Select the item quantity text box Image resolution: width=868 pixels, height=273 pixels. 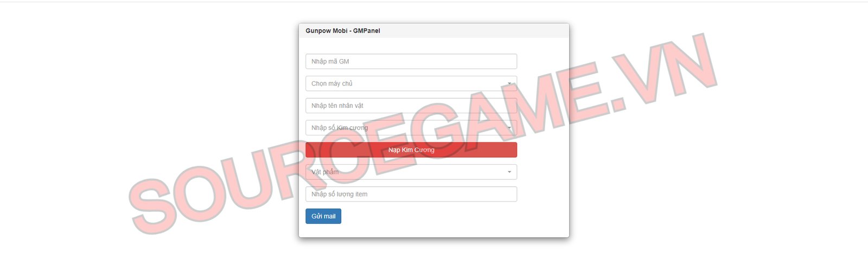(x=411, y=194)
